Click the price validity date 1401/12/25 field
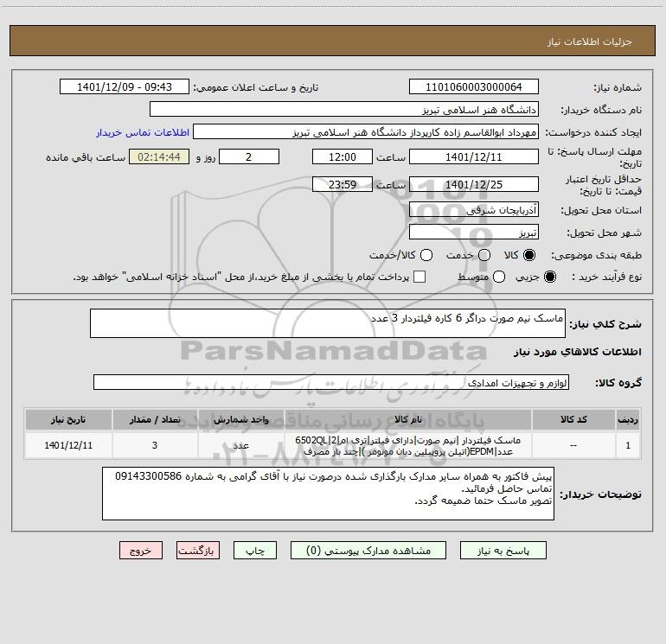This screenshot has width=666, height=644. pyautogui.click(x=474, y=184)
